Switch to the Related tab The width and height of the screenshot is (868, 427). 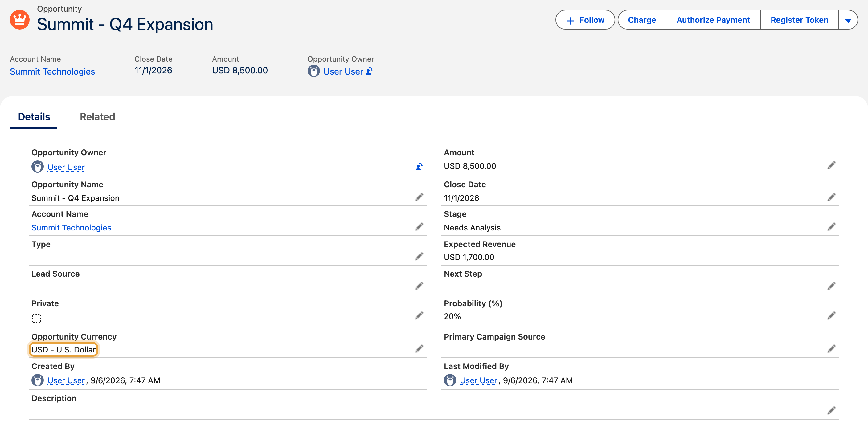[x=97, y=117]
